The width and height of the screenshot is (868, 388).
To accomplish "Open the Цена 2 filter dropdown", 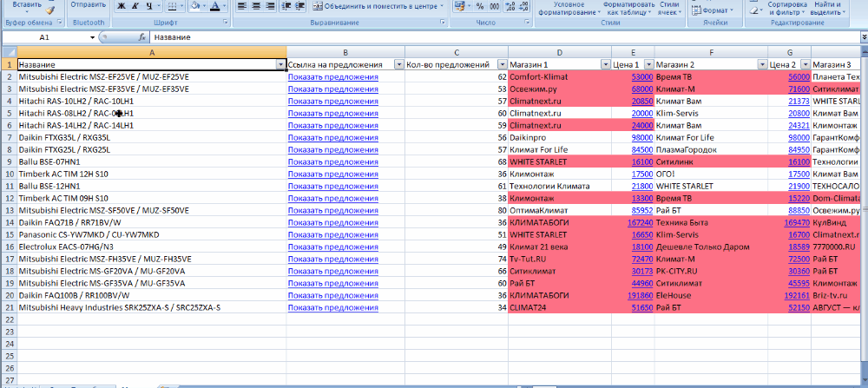I will coord(805,65).
